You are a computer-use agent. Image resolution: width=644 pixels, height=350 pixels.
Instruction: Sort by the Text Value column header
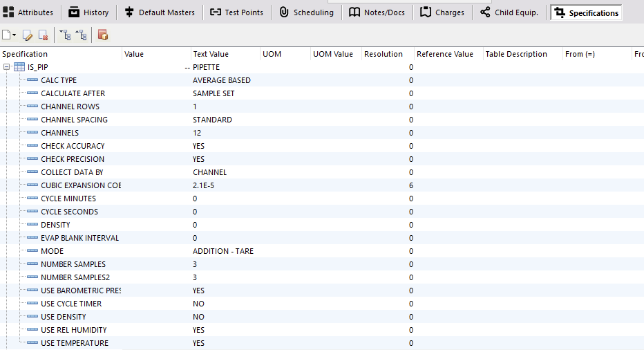point(211,54)
